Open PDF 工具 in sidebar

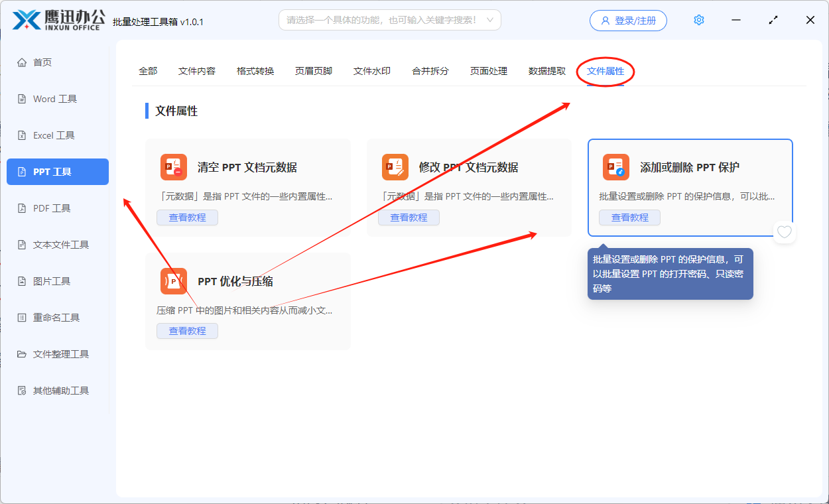click(58, 208)
